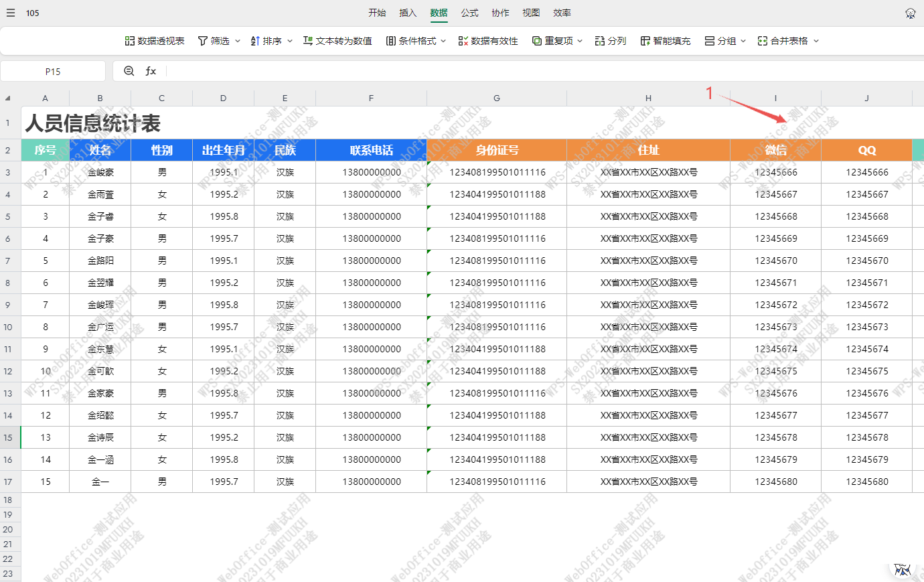Click the pivot table icon (数据透视表)
The width and height of the screenshot is (924, 582).
130,41
